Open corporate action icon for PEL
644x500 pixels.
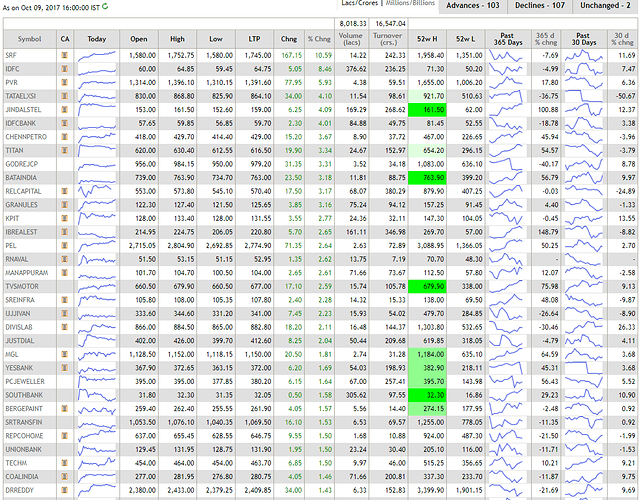[64, 245]
